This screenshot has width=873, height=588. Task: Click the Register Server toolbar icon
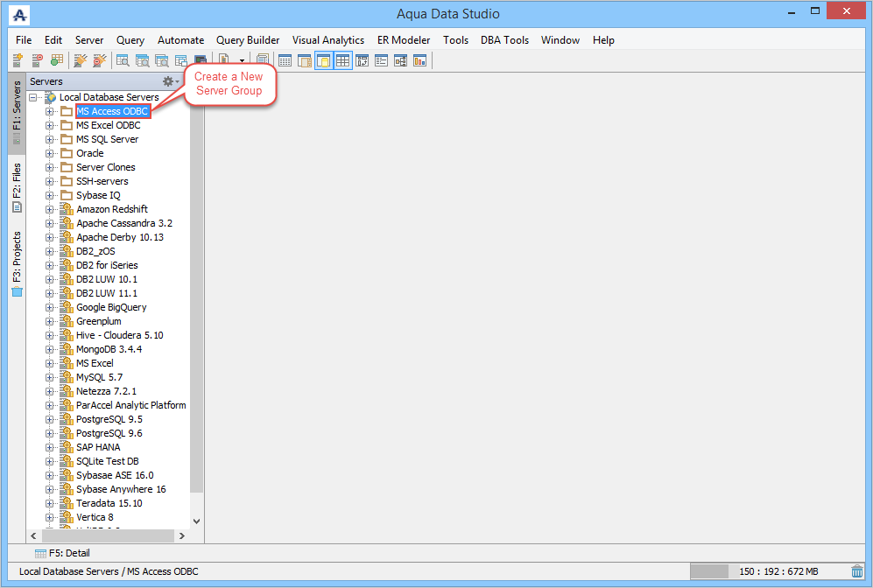[x=18, y=60]
